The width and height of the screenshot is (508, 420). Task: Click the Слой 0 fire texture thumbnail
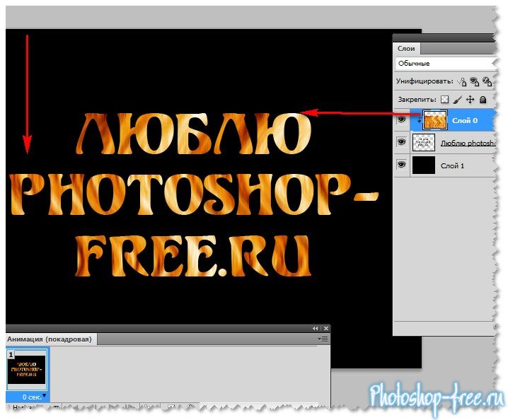click(434, 120)
